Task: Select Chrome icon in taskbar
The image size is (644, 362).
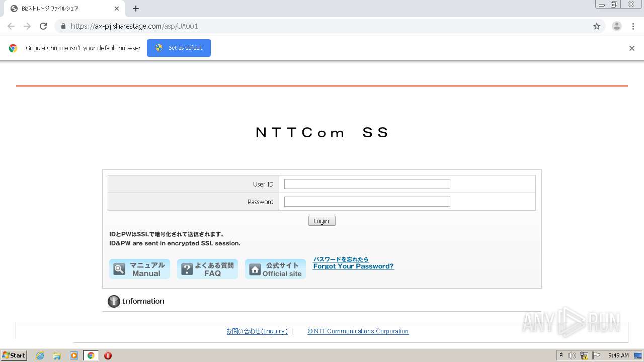Action: 91,355
